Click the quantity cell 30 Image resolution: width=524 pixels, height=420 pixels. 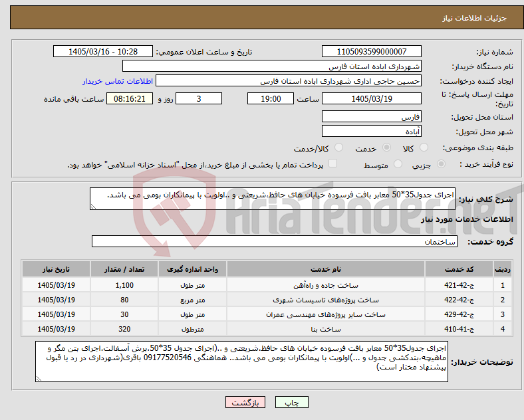[x=124, y=314]
